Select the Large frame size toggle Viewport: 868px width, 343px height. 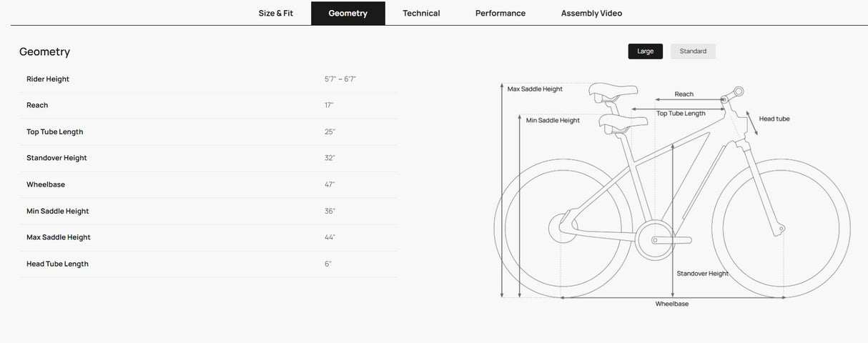coord(646,51)
